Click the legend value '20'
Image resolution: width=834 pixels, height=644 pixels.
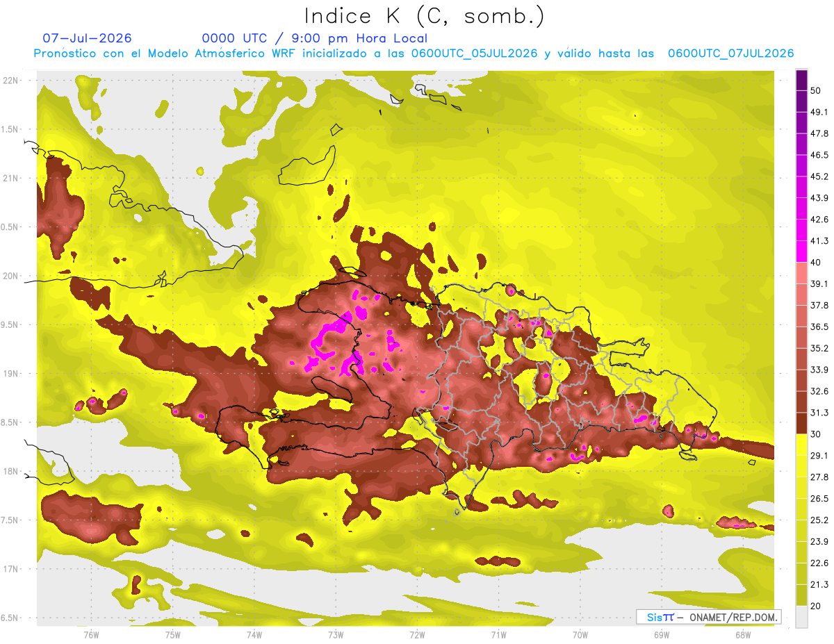tap(817, 606)
